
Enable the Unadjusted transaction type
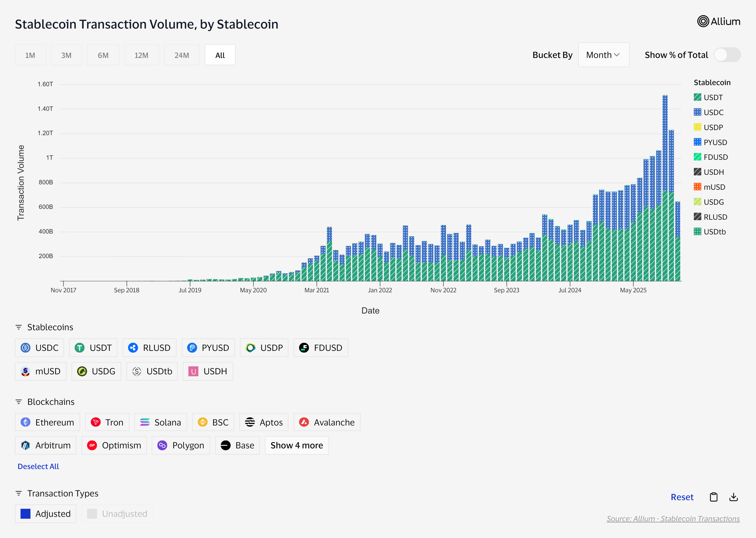117,513
